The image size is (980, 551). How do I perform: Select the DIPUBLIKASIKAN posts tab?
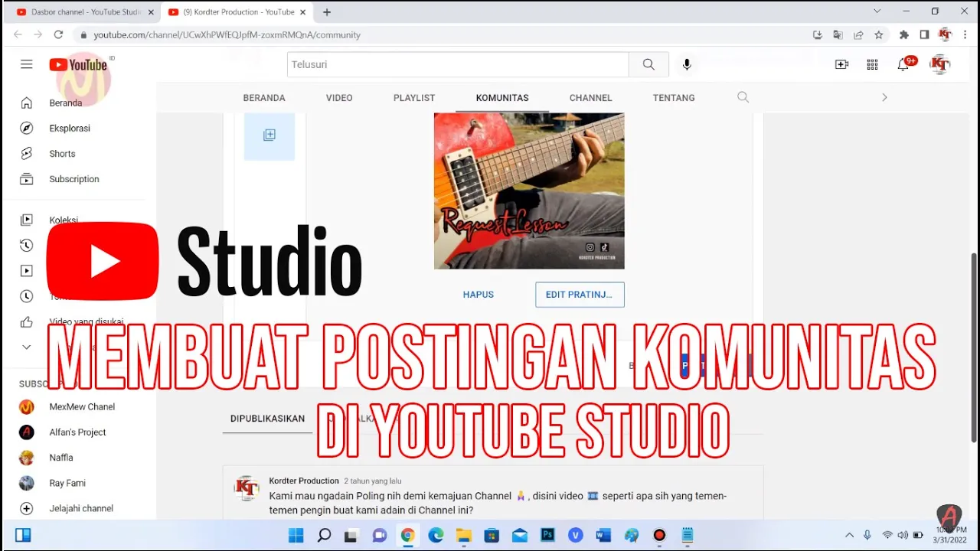click(x=267, y=419)
